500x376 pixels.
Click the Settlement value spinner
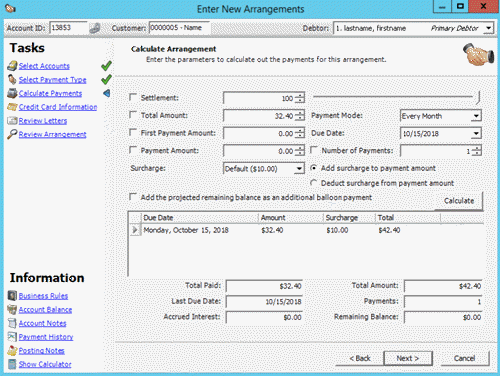click(x=300, y=98)
